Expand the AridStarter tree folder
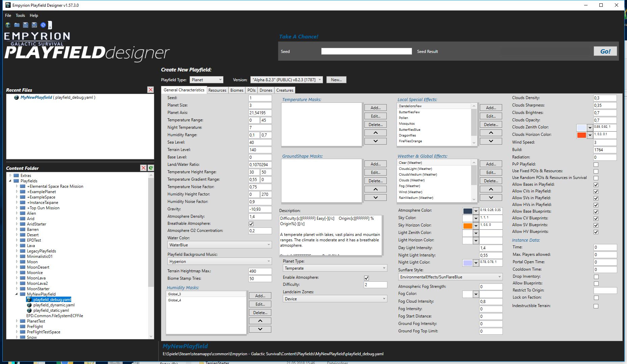 click(x=17, y=224)
